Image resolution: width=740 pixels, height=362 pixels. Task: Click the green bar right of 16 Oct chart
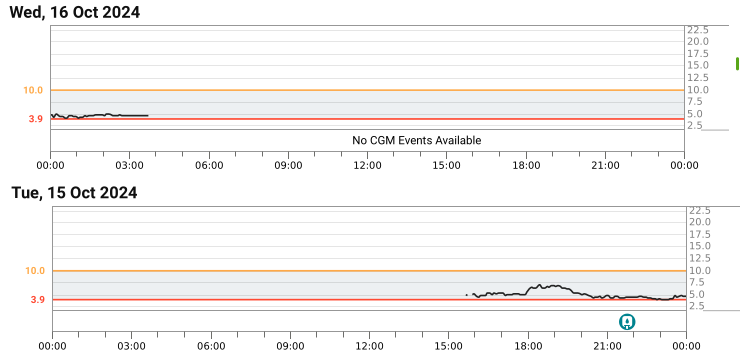(x=737, y=64)
